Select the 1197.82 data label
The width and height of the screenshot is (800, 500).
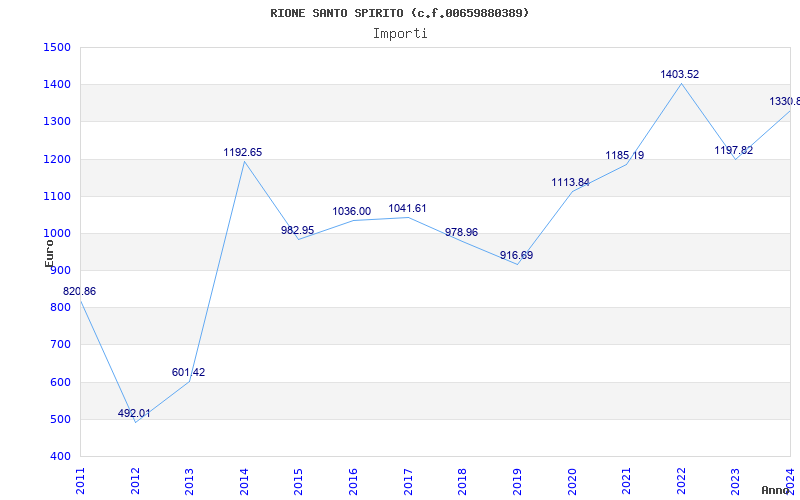[x=734, y=150]
